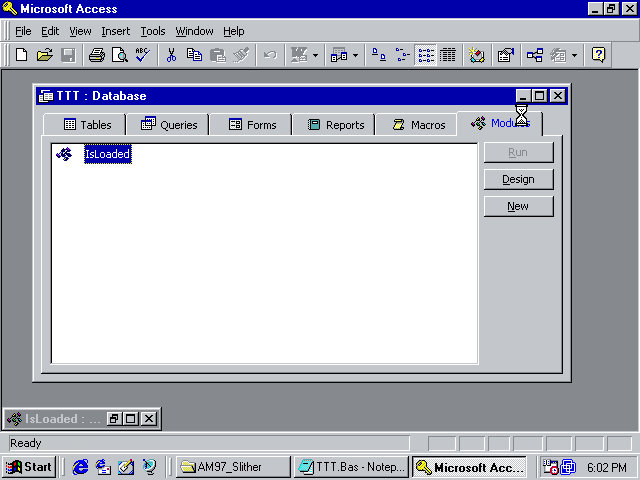Open the Windows Start button

click(29, 467)
